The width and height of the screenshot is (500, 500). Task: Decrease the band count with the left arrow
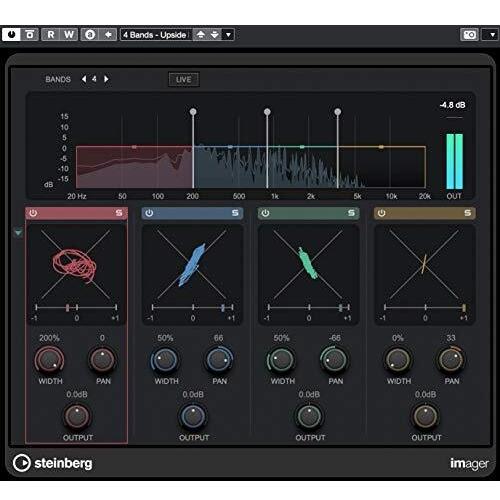(x=84, y=79)
